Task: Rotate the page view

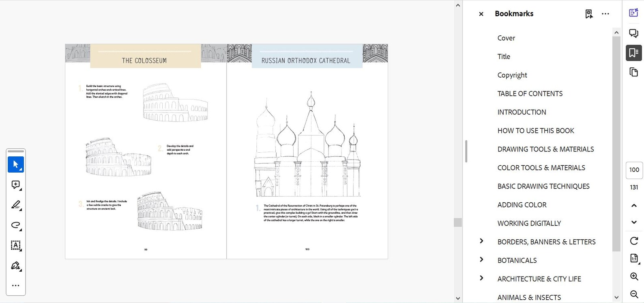Action: pyautogui.click(x=634, y=241)
